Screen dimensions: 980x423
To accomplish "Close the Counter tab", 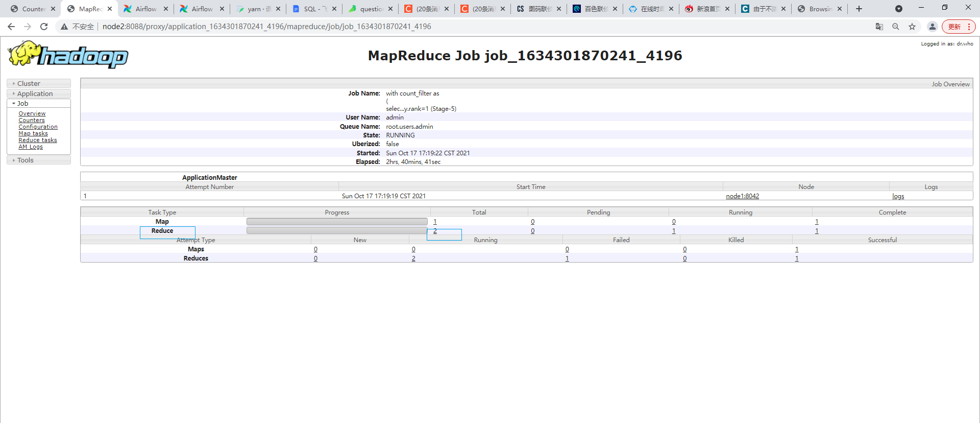I will [x=53, y=9].
